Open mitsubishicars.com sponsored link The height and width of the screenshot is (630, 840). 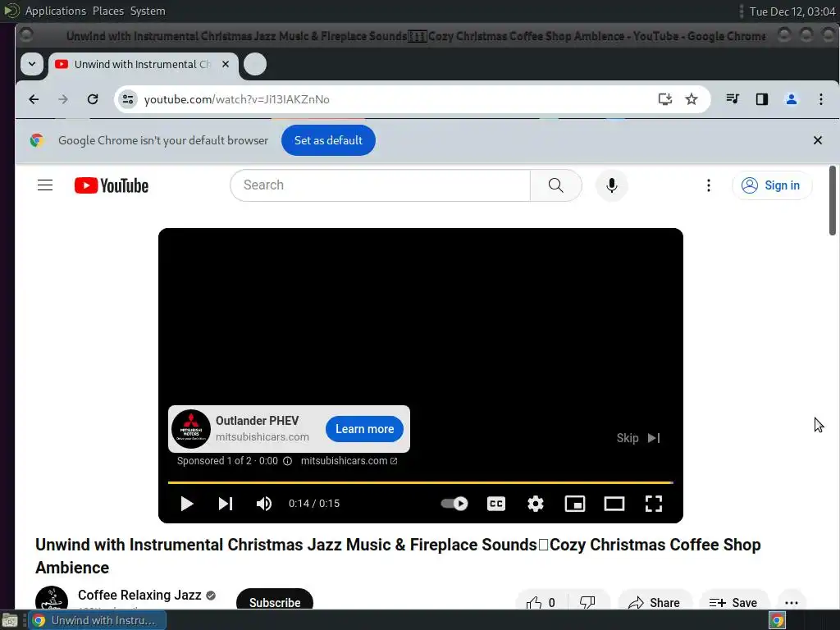[x=349, y=461]
